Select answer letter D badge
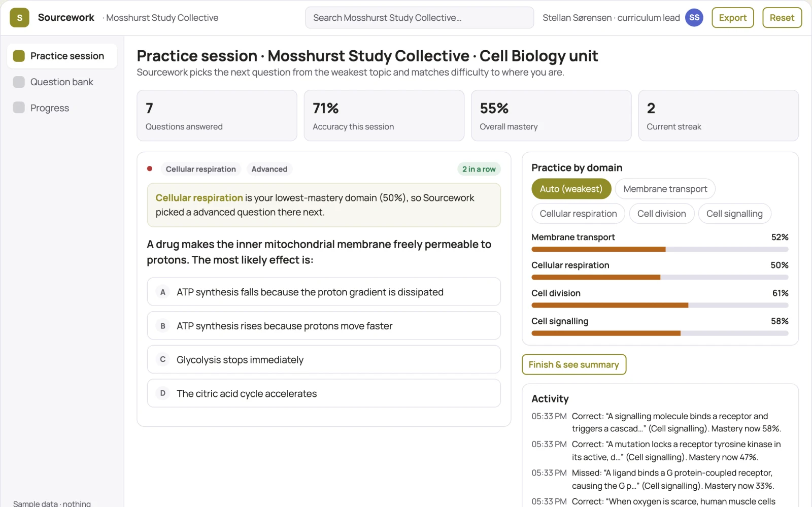Image resolution: width=812 pixels, height=507 pixels. (x=162, y=393)
